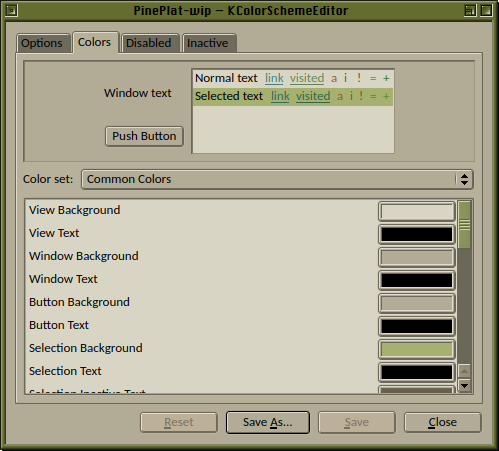Click the 'link' in Selected text row

pos(280,96)
